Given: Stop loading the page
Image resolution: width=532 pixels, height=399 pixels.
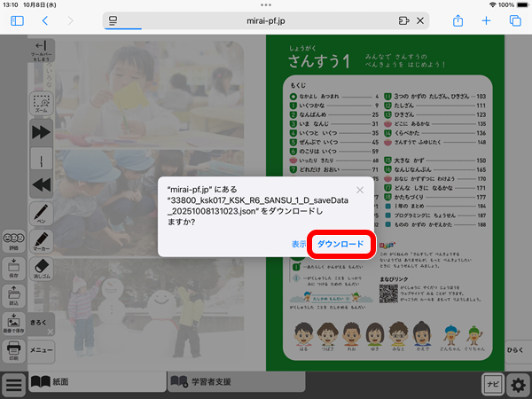Looking at the screenshot, I should pos(420,21).
